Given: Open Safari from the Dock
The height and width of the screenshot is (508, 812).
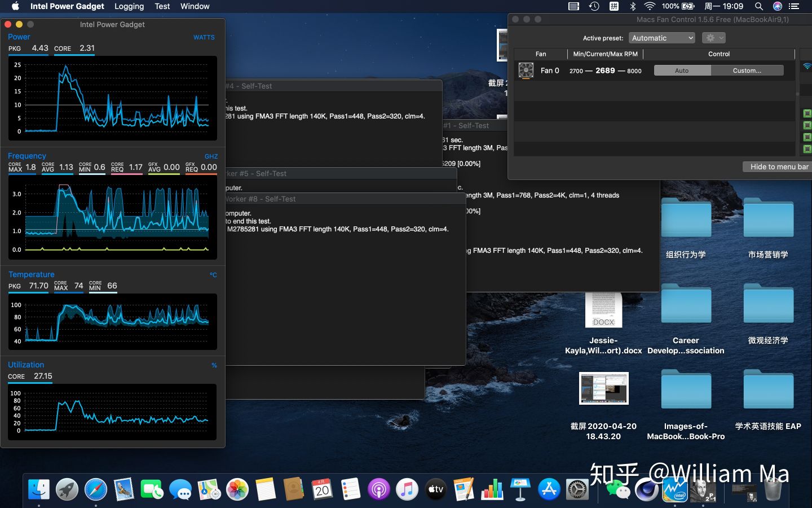Looking at the screenshot, I should [95, 490].
